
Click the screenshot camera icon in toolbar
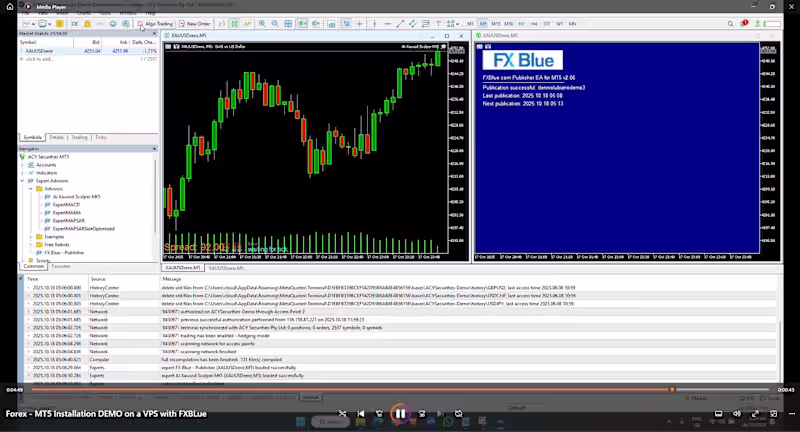point(332,24)
